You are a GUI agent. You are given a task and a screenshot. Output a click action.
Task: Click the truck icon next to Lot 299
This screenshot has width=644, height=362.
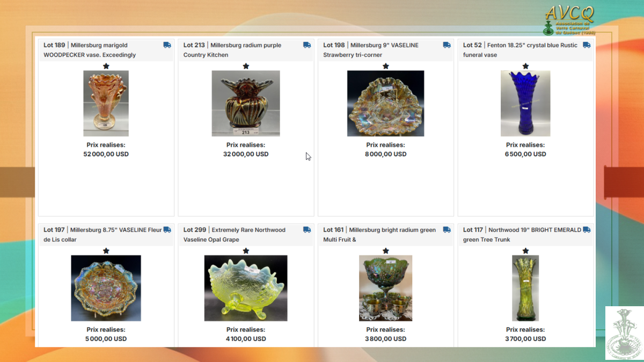[307, 230]
